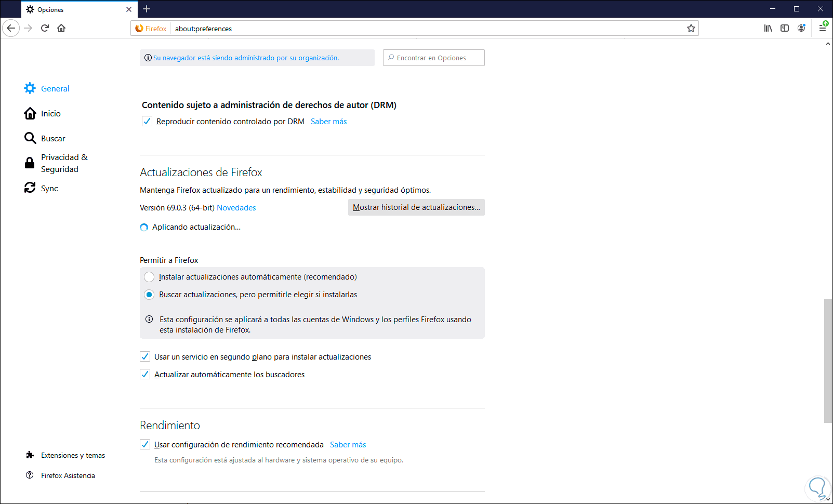This screenshot has height=504, width=833.
Task: Click the organization-managed browser notice link
Action: point(246,58)
